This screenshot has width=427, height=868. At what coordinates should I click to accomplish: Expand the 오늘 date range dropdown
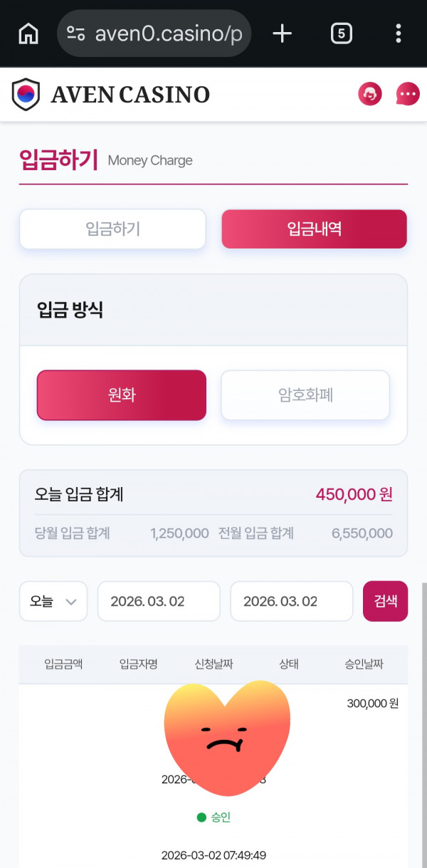click(x=53, y=601)
